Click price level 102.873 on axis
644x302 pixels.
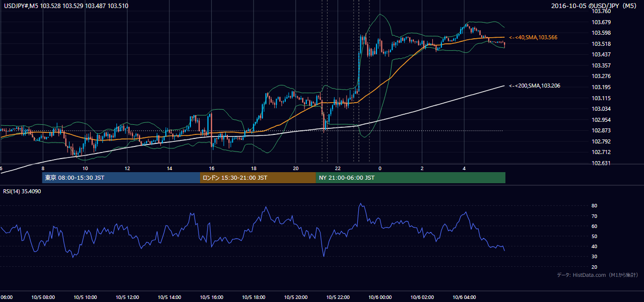pos(601,131)
